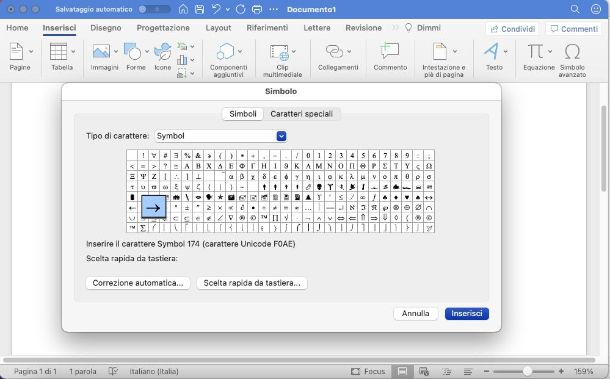Click the chart icon in ribbon
This screenshot has height=379, width=610.
(182, 60)
